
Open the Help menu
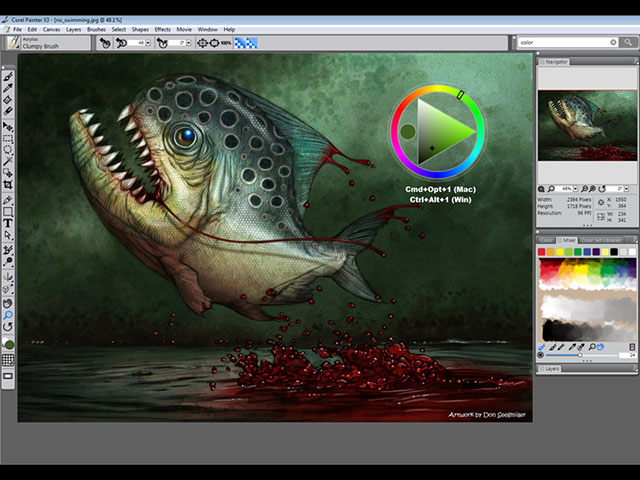(229, 29)
